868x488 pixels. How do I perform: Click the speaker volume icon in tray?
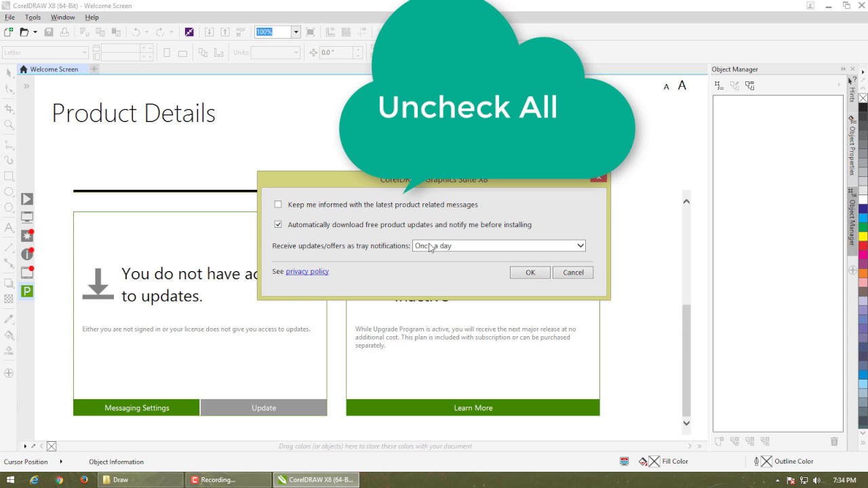pyautogui.click(x=818, y=480)
